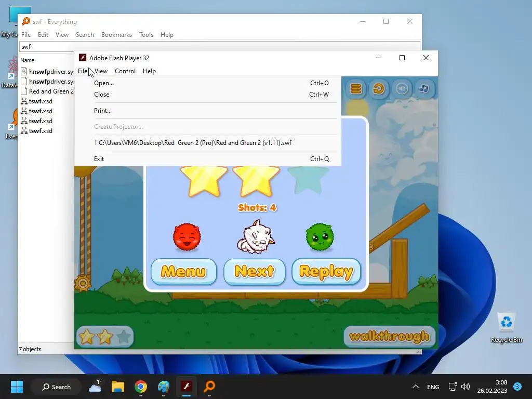The height and width of the screenshot is (399, 532).
Task: Click the first bright yellow result star
Action: coord(204,180)
